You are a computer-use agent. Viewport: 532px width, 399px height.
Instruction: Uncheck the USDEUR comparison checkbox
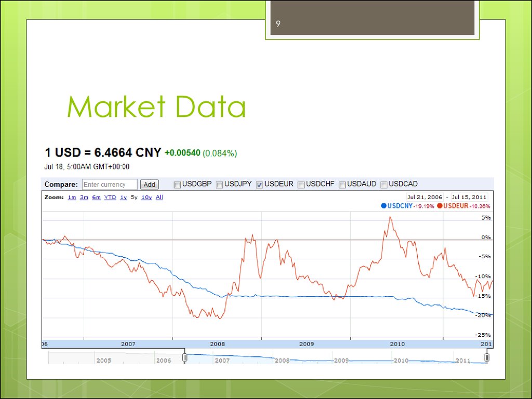[260, 185]
